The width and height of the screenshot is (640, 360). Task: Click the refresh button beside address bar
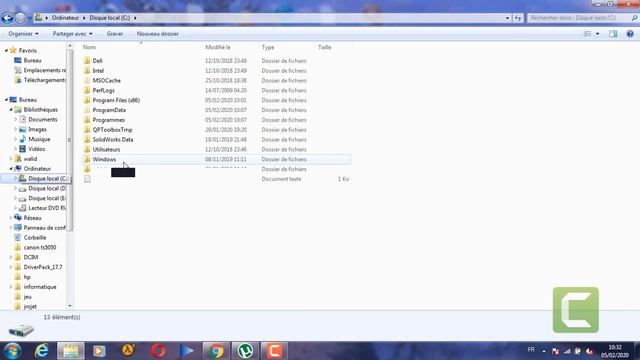click(x=518, y=18)
